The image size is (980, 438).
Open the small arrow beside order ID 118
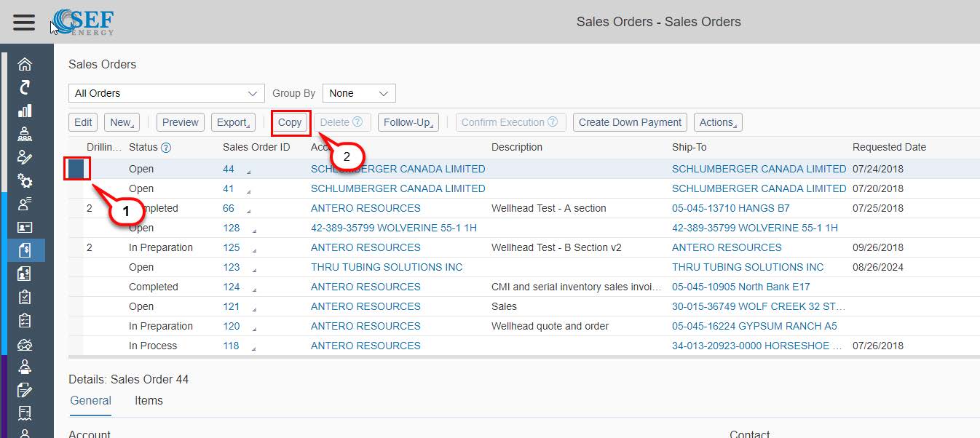[x=253, y=349]
